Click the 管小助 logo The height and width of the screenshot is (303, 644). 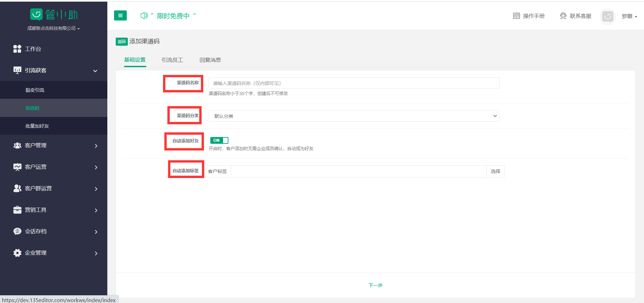(54, 14)
